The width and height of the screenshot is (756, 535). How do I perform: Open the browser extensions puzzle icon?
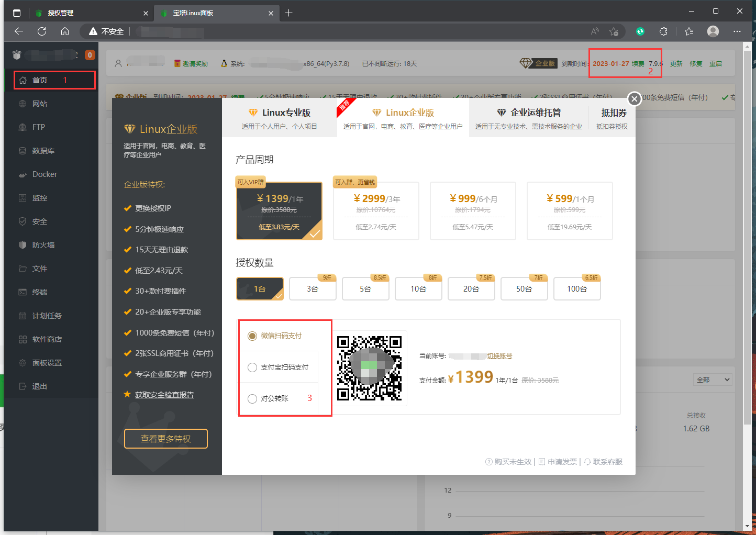(x=663, y=31)
